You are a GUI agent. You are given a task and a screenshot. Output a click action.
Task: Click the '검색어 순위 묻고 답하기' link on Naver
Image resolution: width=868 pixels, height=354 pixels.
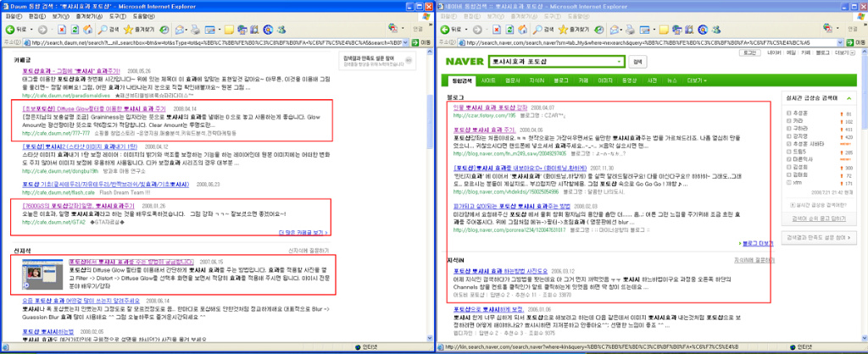coord(820,219)
